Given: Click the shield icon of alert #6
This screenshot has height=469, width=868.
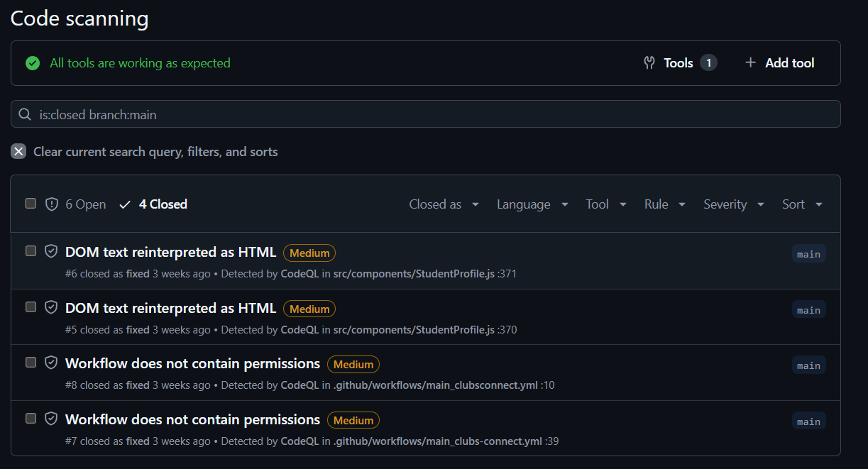Looking at the screenshot, I should pyautogui.click(x=51, y=251).
